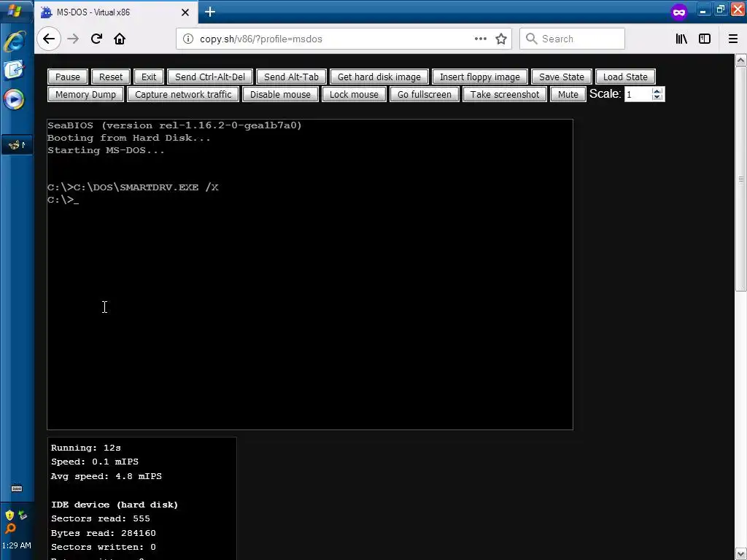Click the Lock mouse button

(354, 94)
